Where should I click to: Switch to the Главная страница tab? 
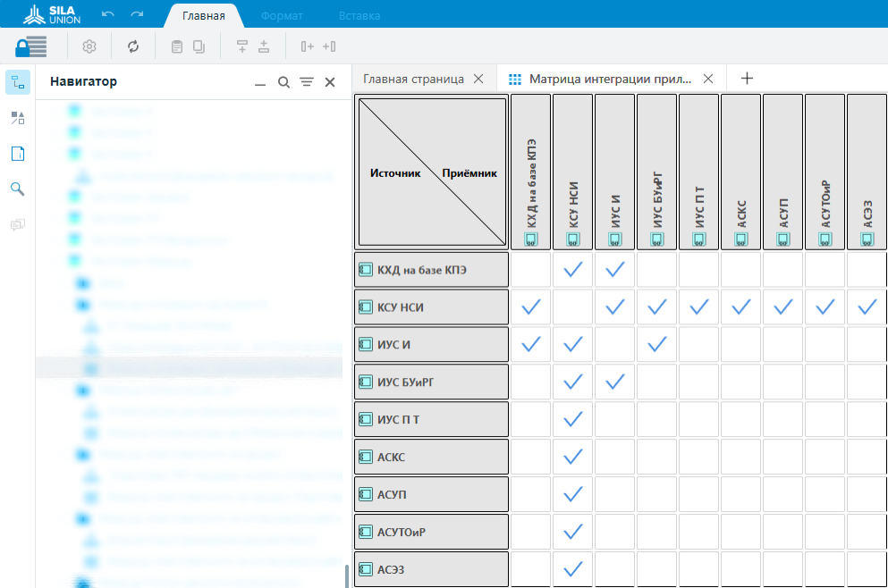point(413,79)
